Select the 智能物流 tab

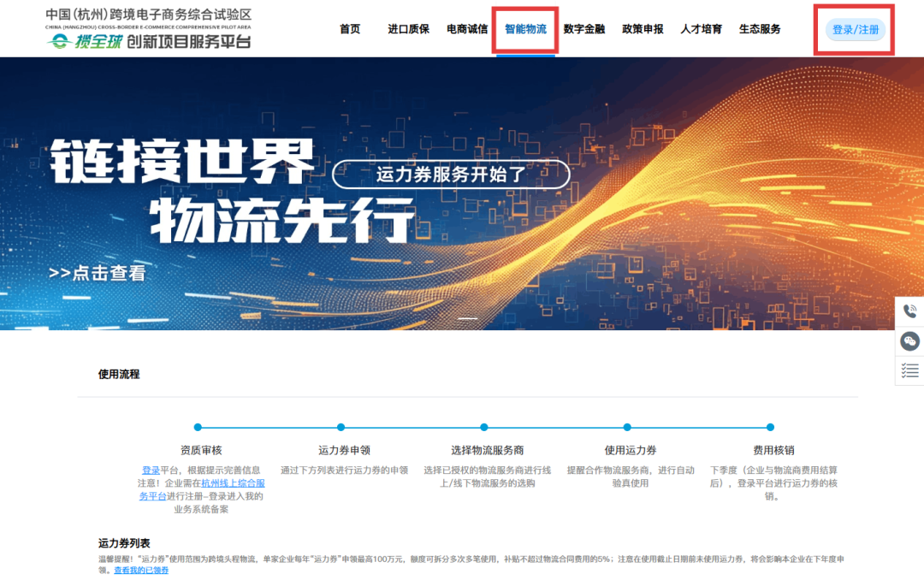[525, 29]
